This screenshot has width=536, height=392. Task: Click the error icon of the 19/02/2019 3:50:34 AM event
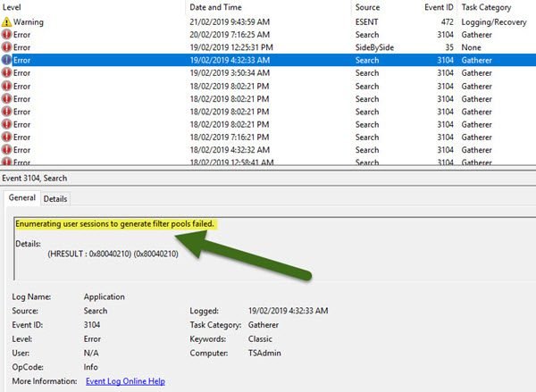tap(6, 73)
